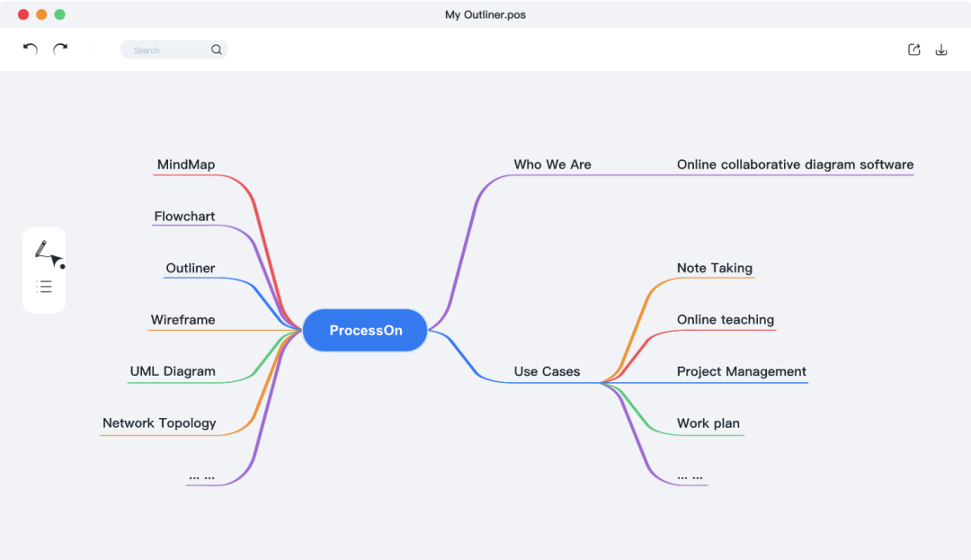
Task: Select the Wireframe node
Action: (183, 320)
